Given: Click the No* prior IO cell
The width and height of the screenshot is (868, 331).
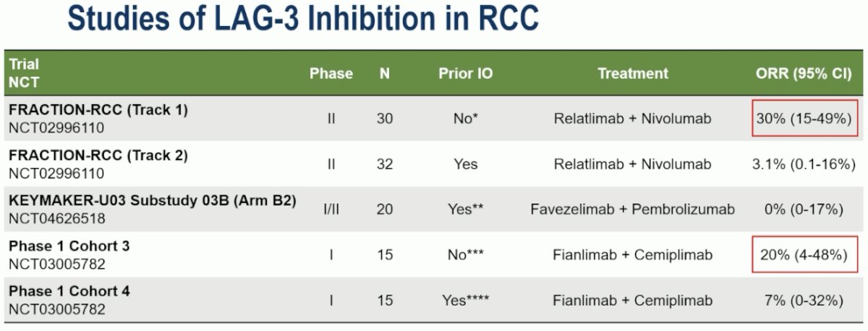Looking at the screenshot, I should click(x=465, y=118).
